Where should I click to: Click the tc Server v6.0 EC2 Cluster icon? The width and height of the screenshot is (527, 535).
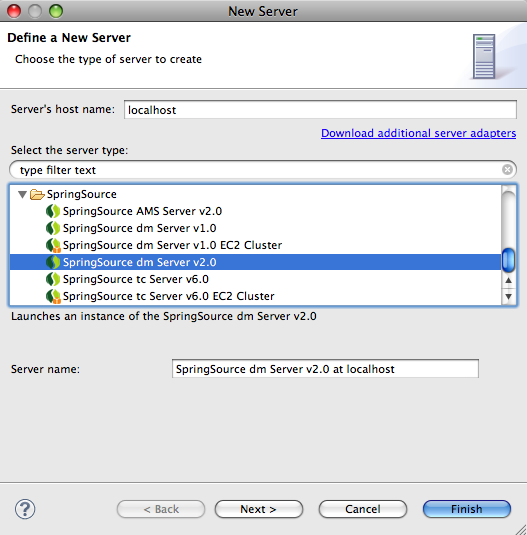tap(53, 296)
